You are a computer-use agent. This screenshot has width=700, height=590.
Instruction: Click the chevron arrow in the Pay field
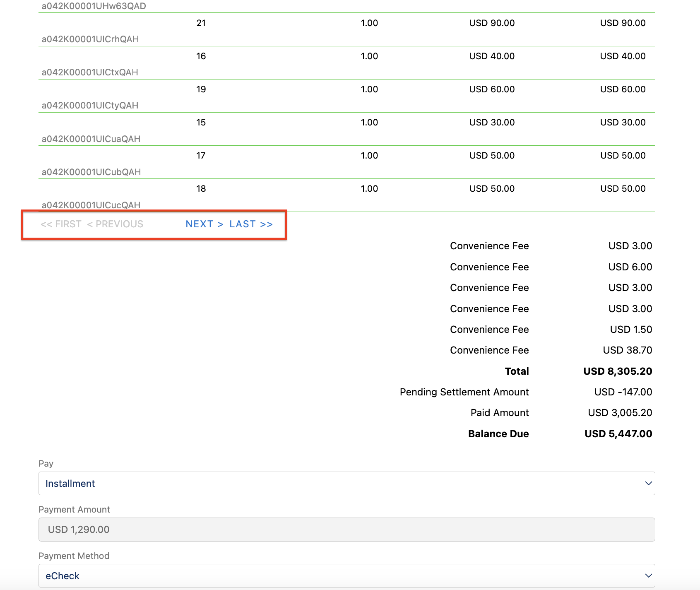point(648,483)
